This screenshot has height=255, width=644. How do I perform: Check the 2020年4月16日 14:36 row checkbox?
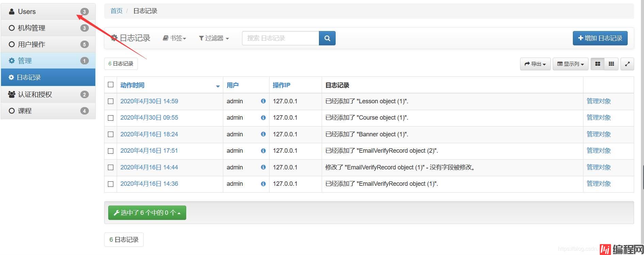(111, 184)
